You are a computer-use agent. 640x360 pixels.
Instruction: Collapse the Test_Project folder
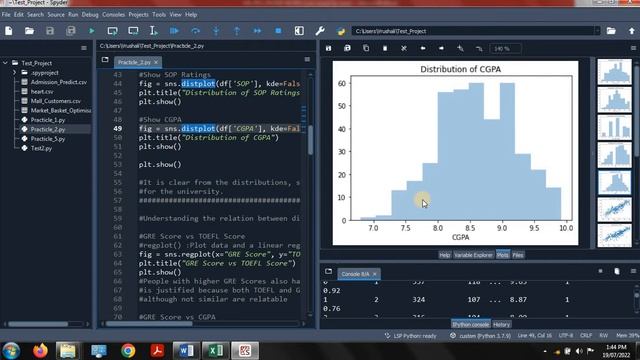tap(5, 63)
